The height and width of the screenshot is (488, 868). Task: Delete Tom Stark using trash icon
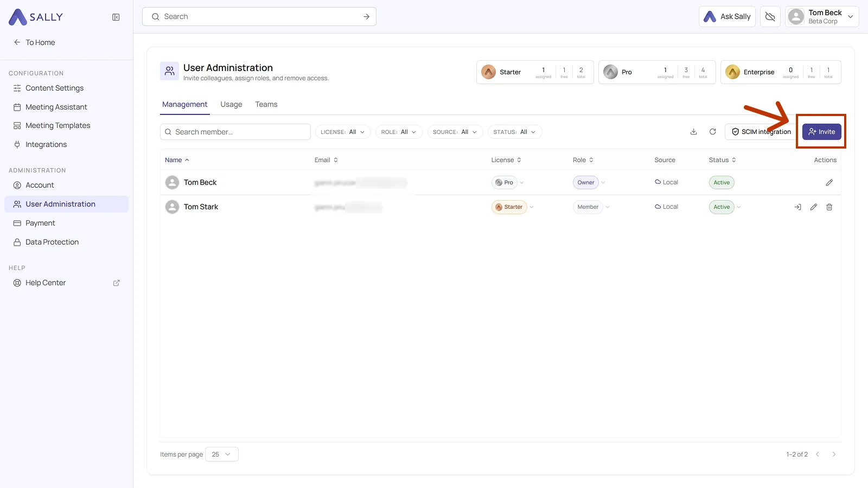pyautogui.click(x=829, y=207)
